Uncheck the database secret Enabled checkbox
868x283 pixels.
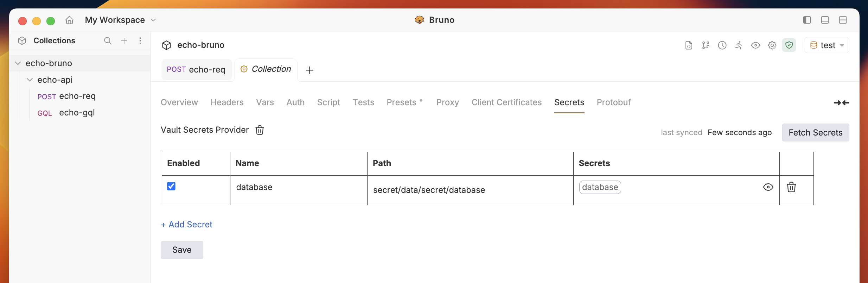[x=171, y=186]
